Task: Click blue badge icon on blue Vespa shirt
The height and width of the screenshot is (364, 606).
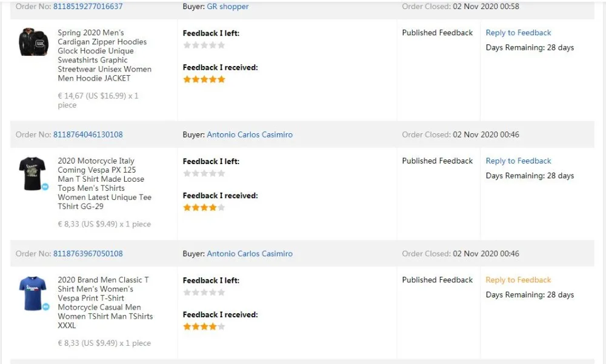Action: point(45,306)
